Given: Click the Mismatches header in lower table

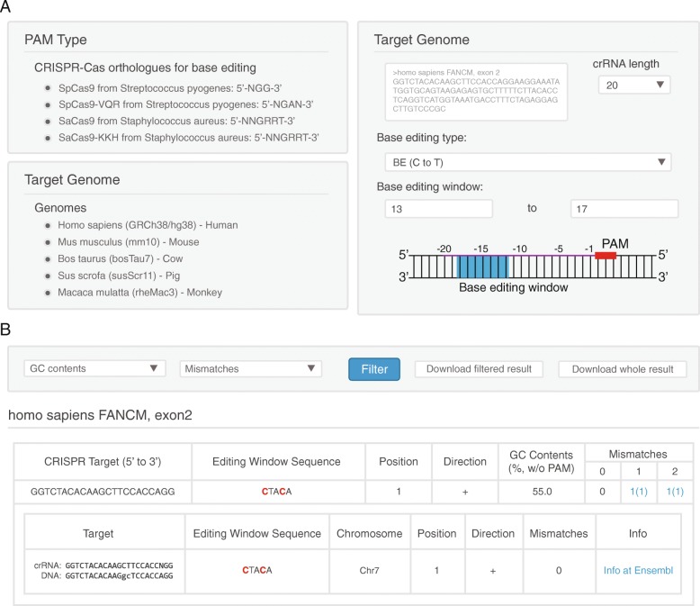Looking at the screenshot, I should (559, 534).
